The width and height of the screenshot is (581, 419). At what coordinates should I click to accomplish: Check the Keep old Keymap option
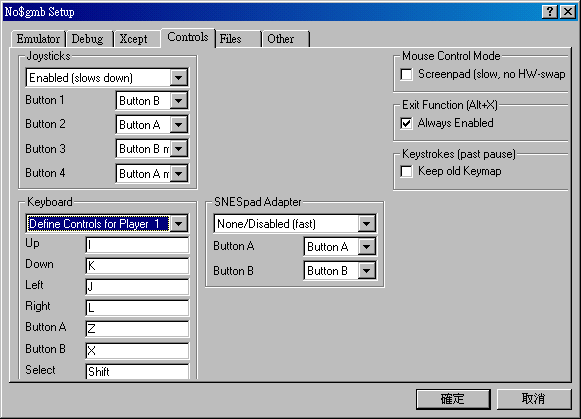[406, 172]
